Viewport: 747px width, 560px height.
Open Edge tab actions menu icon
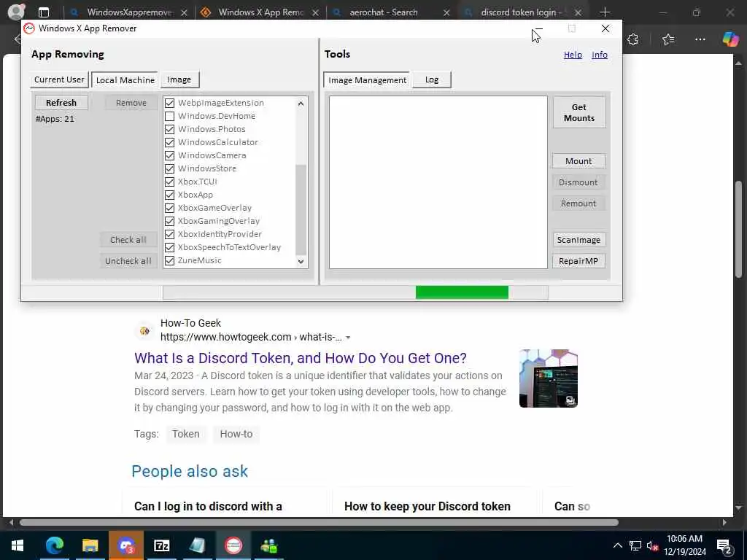click(43, 12)
